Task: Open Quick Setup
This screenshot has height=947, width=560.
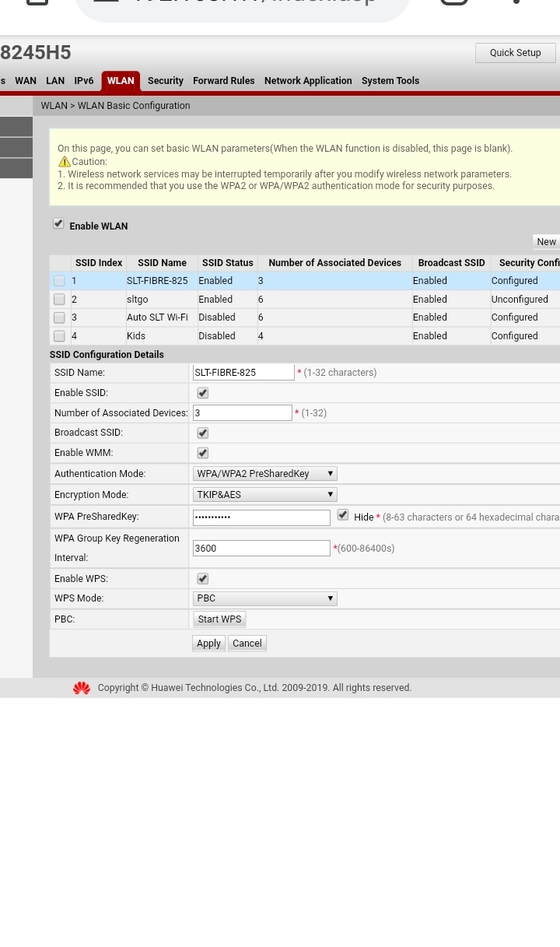Action: [516, 53]
